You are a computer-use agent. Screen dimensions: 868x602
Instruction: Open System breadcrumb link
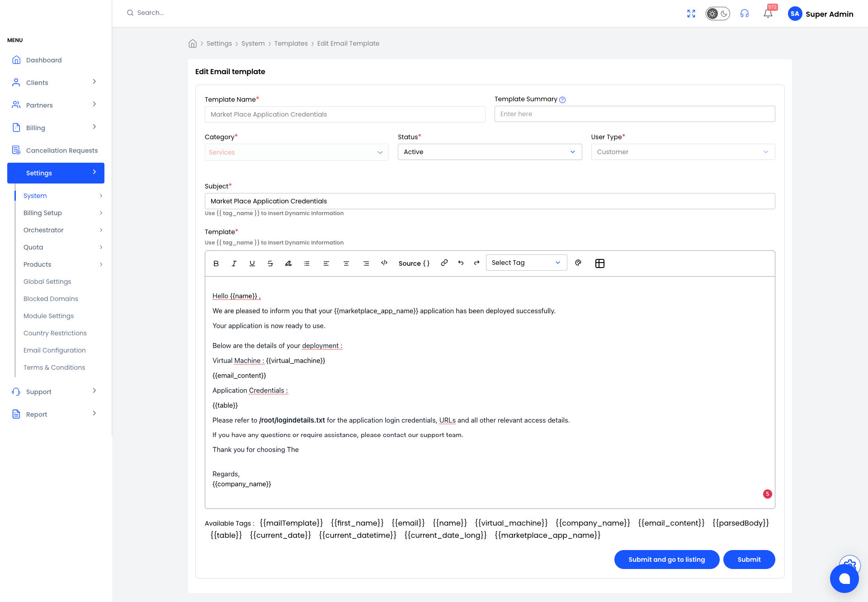pos(253,43)
